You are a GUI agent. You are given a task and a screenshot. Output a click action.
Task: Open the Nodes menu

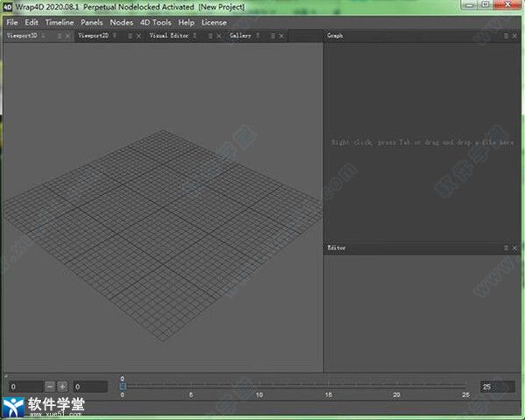tap(122, 23)
